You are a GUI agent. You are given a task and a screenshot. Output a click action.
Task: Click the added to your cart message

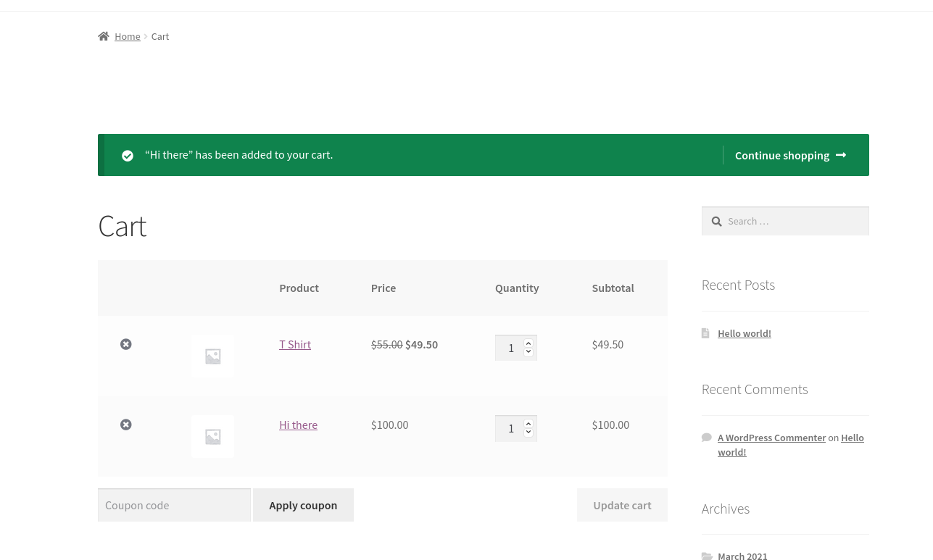(239, 154)
